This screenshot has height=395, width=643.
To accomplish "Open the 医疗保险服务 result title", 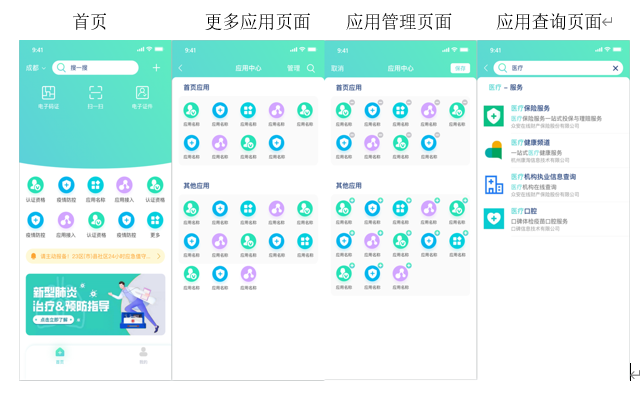I will pos(530,108).
